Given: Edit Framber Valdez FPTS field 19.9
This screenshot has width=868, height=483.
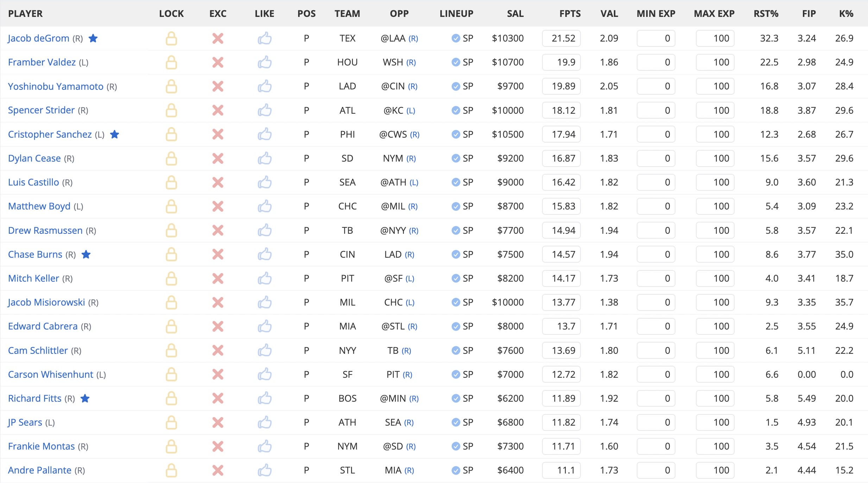Looking at the screenshot, I should coord(561,62).
